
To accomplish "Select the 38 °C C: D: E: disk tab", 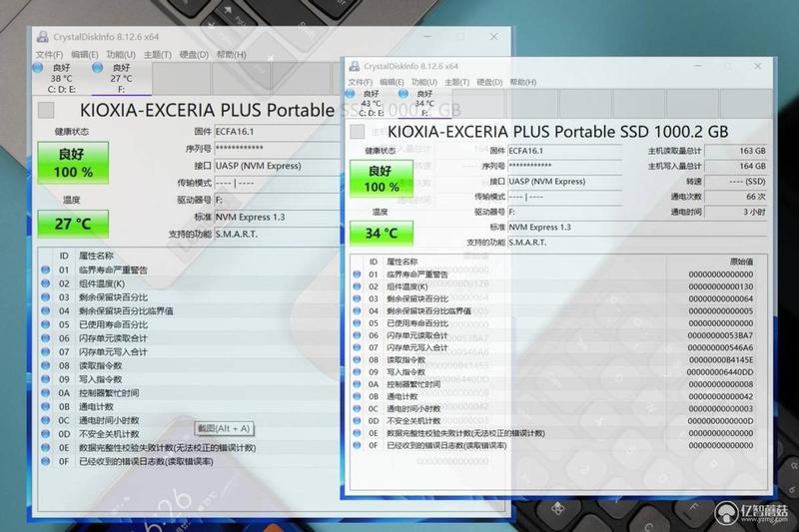I will click(62, 79).
